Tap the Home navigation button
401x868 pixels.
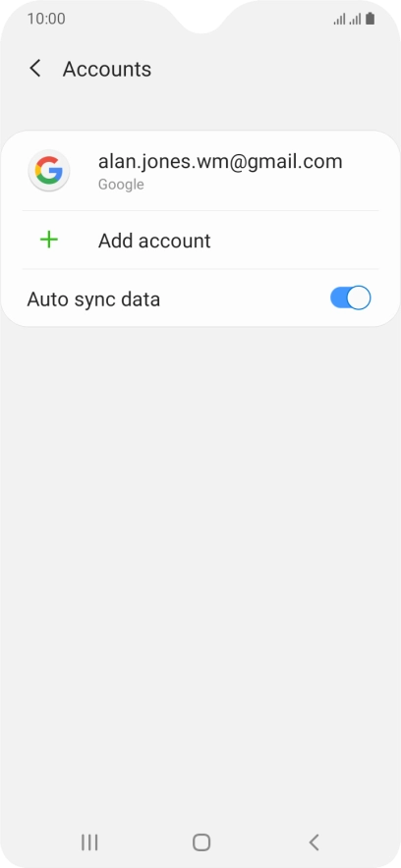(201, 842)
